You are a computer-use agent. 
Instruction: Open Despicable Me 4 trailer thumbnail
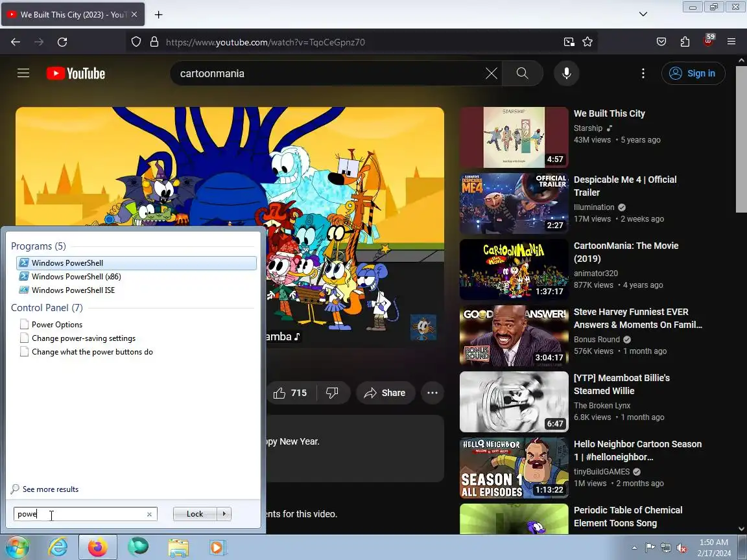(514, 204)
